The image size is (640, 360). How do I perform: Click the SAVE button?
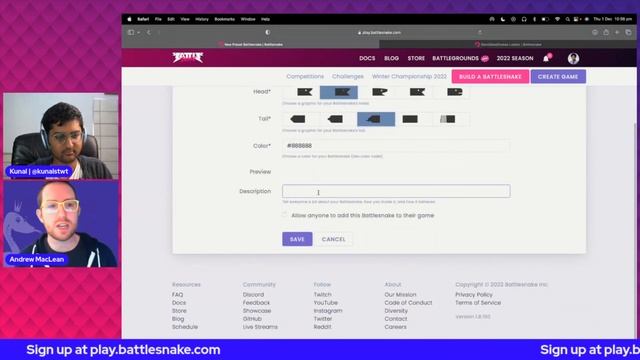[297, 239]
